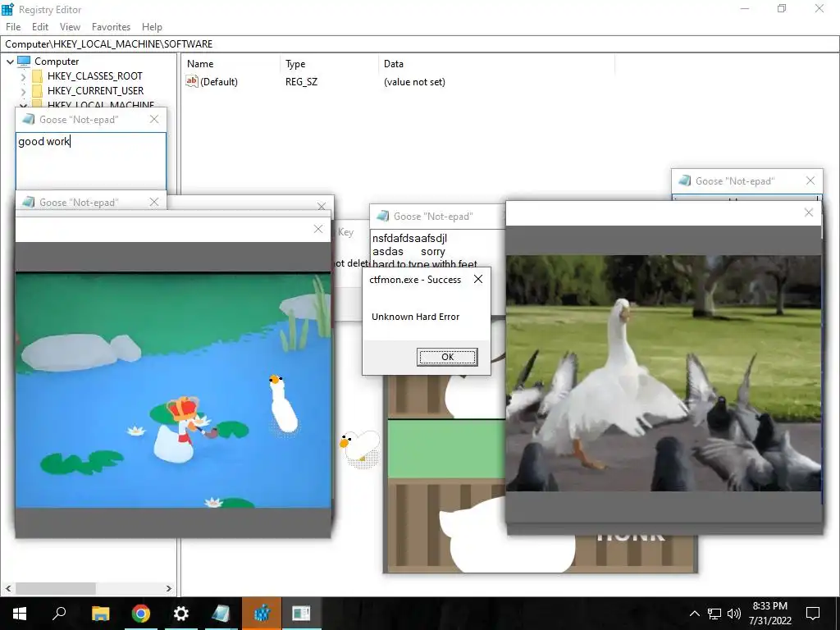This screenshot has height=630, width=840.
Task: Switch to Notepad app on the taskbar
Action: (221, 614)
